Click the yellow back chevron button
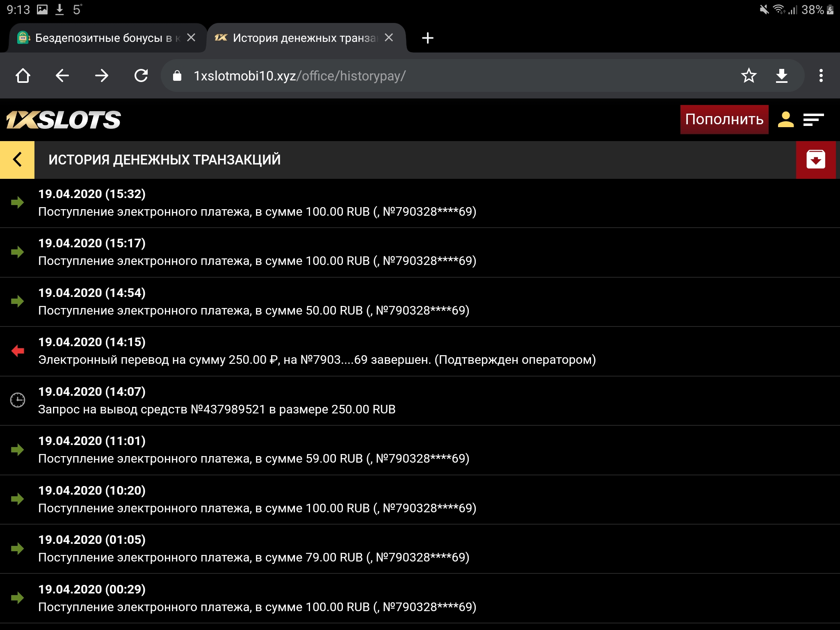The width and height of the screenshot is (840, 630). pyautogui.click(x=17, y=160)
